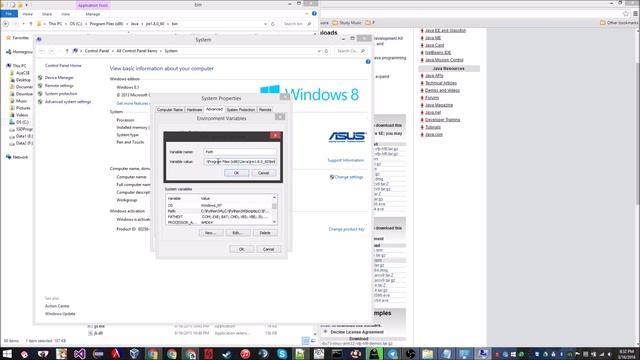
Task: Open the Home ribbon tab in Explorer
Action: [x=28, y=14]
